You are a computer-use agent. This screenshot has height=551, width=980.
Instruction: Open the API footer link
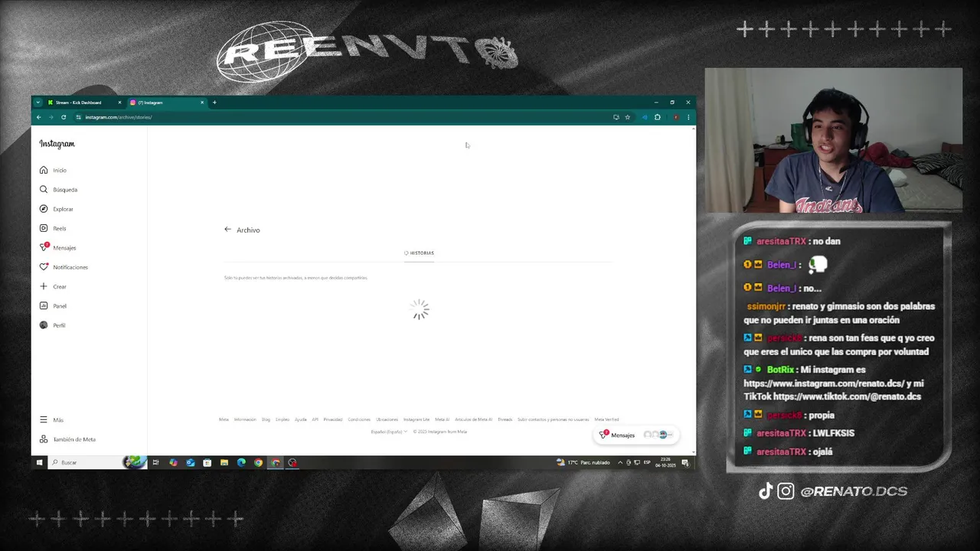[315, 419]
